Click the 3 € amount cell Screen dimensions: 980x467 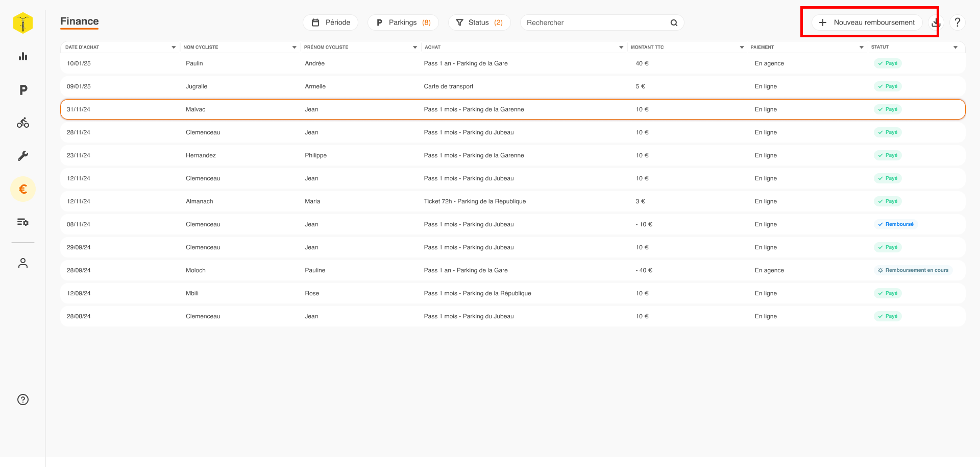[641, 201]
